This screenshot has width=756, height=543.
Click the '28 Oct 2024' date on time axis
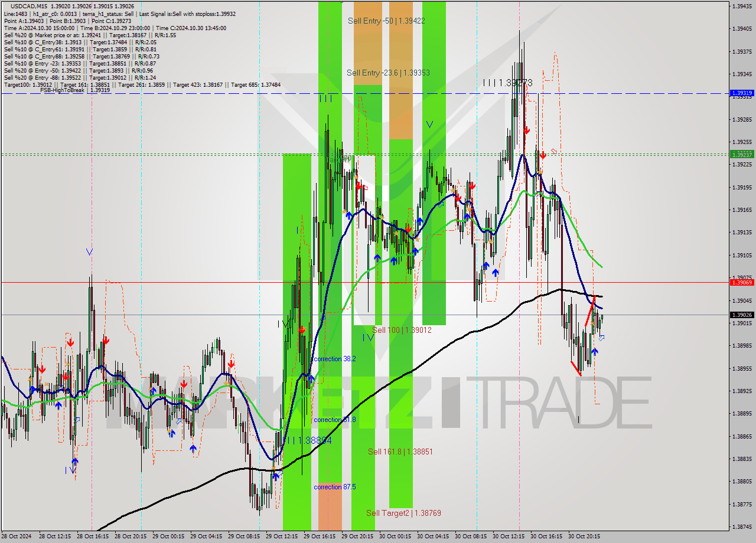click(17, 537)
